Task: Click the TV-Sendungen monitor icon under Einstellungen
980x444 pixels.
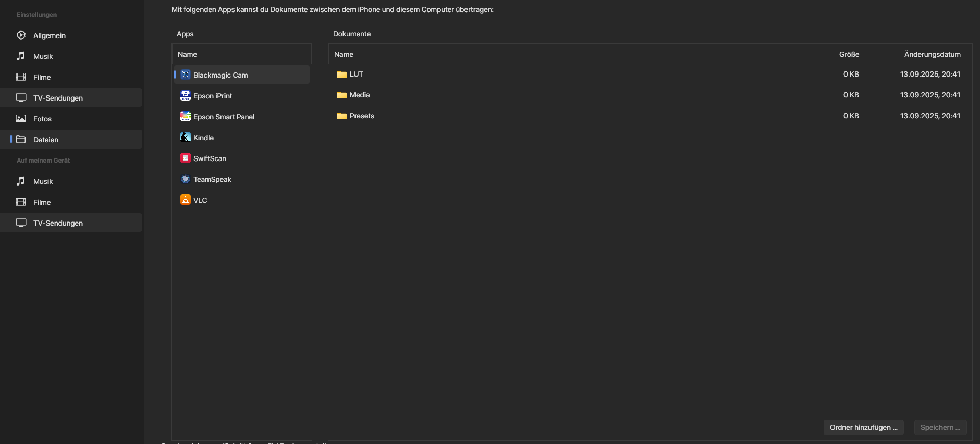Action: coord(21,98)
